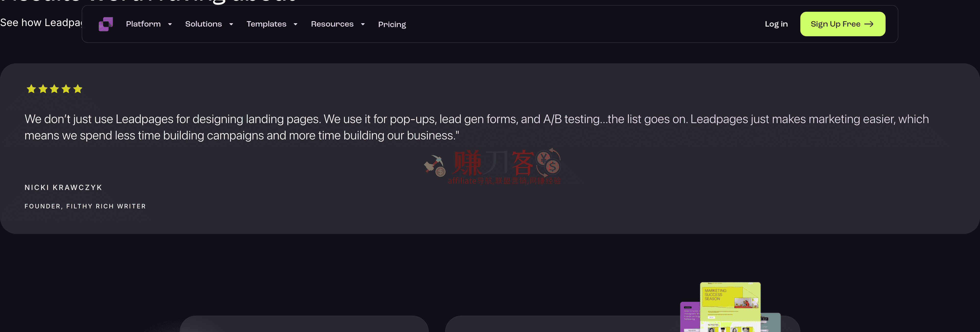Open the Resources menu item
Screen dimensions: 980x332
332,24
